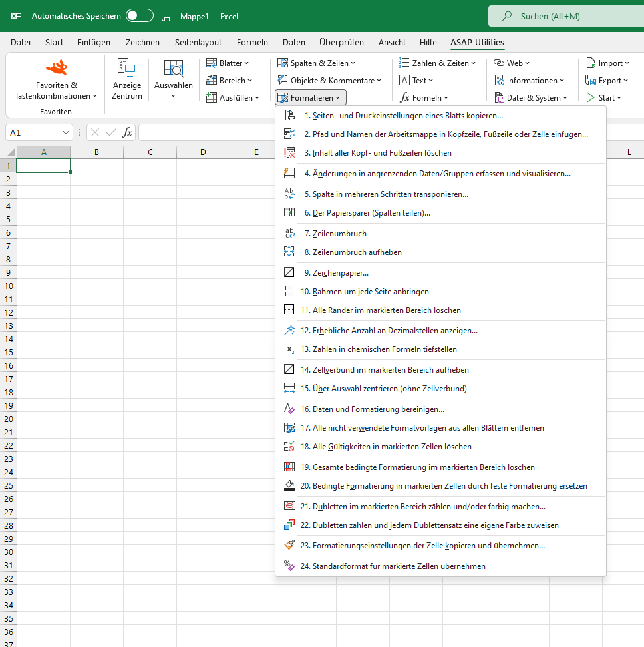Image resolution: width=644 pixels, height=647 pixels.
Task: Click the subscript x2 chemical formulas icon
Action: click(289, 349)
